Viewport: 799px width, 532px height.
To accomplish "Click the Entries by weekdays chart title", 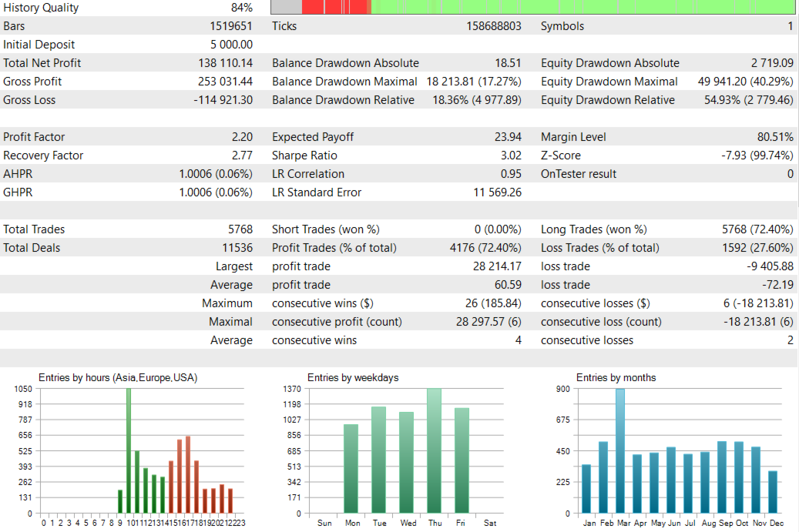I will click(x=353, y=378).
